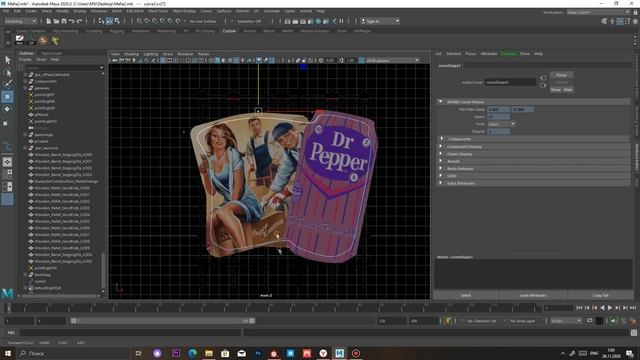Toggle the Attribute Editor sidebar button at top right

tap(620, 21)
